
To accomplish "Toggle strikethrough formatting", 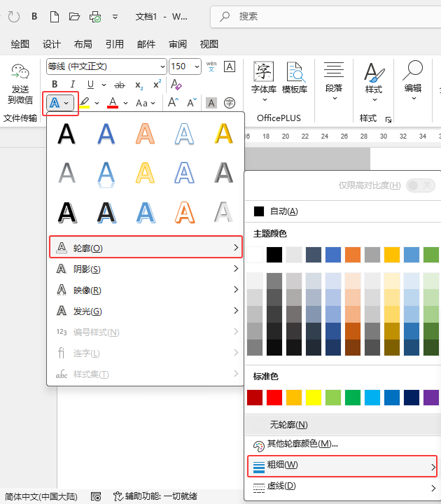I will 120,85.
